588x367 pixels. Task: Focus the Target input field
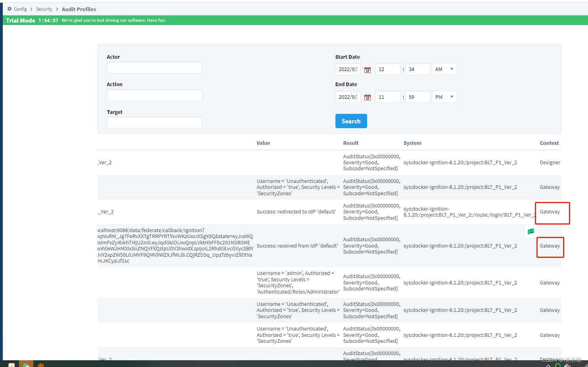[x=154, y=123]
